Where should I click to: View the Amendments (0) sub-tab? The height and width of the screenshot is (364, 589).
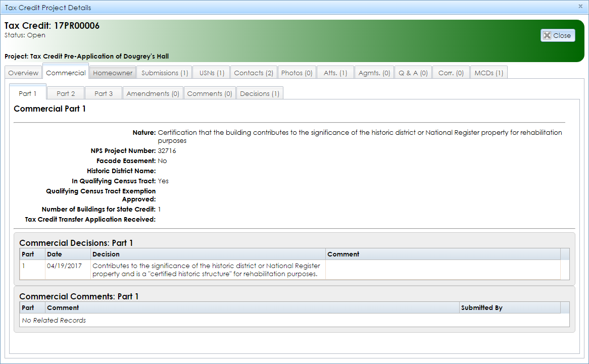(153, 93)
